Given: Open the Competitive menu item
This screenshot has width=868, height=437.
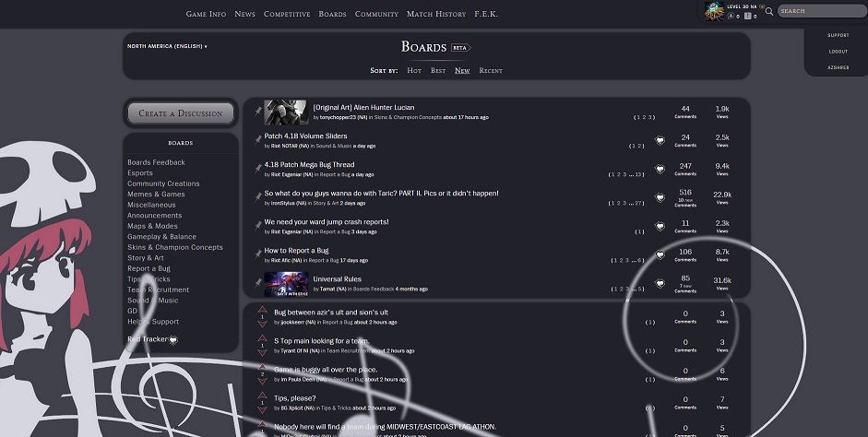Looking at the screenshot, I should tap(287, 14).
